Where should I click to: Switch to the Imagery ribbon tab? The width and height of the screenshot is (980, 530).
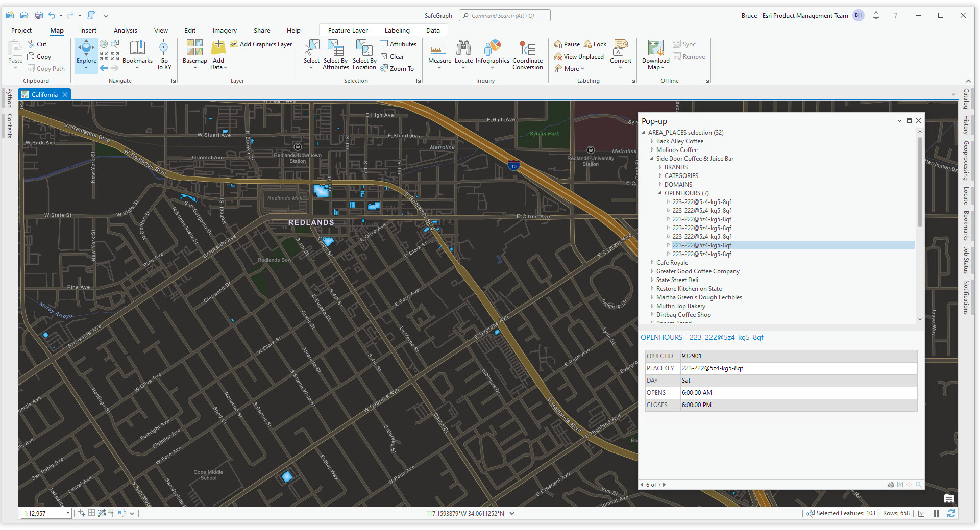coord(225,31)
